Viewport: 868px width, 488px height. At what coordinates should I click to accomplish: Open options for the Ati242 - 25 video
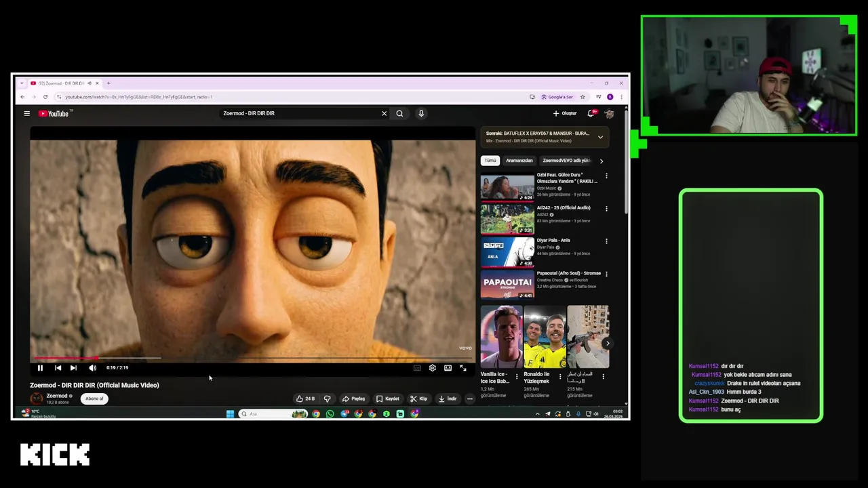(606, 209)
